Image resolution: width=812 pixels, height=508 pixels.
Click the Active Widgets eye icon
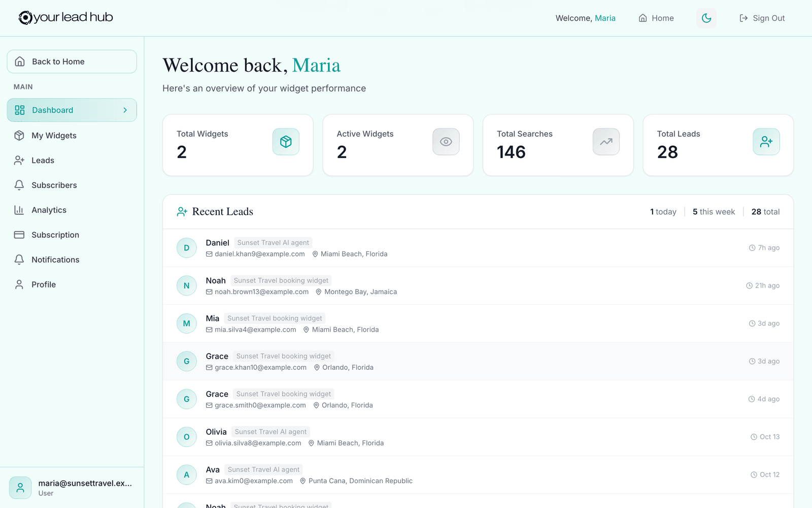pyautogui.click(x=446, y=142)
